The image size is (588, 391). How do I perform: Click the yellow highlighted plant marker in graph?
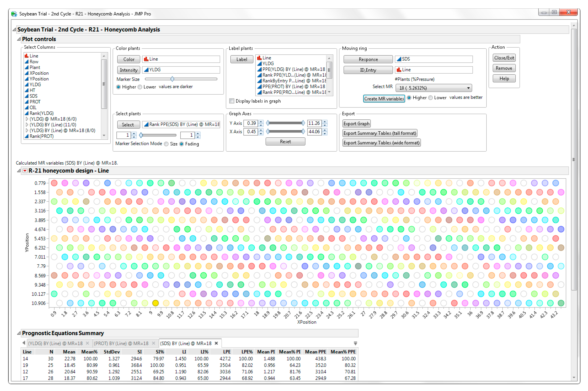click(156, 303)
